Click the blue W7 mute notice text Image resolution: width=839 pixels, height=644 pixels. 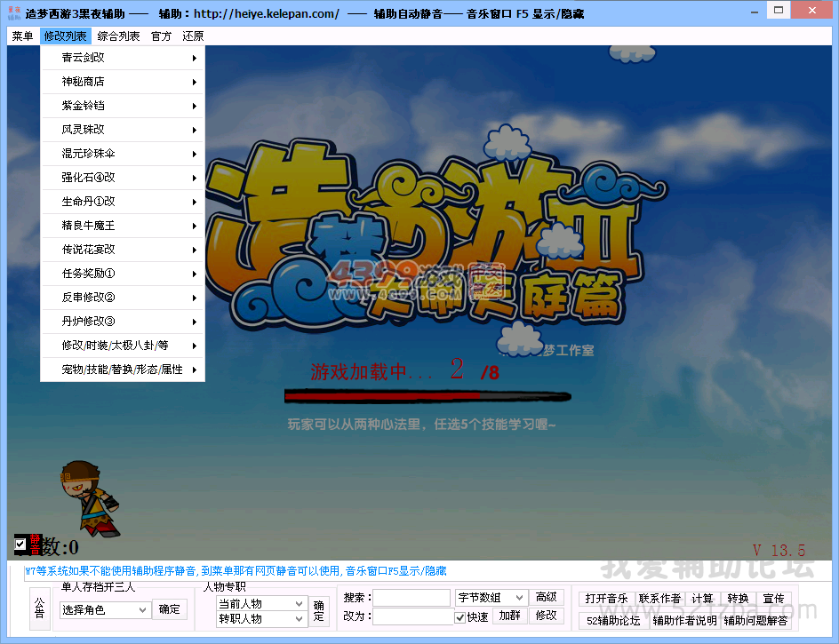click(236, 571)
